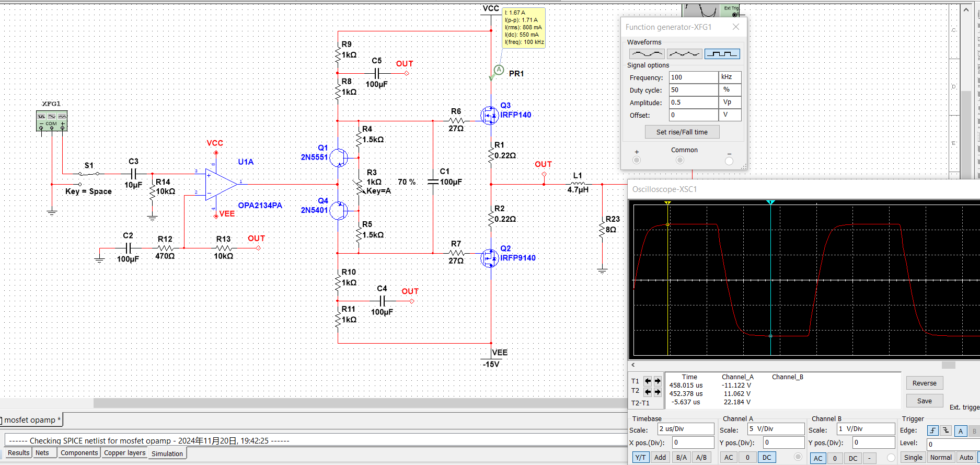This screenshot has width=980, height=465.
Task: Open the Components tab
Action: pyautogui.click(x=79, y=453)
